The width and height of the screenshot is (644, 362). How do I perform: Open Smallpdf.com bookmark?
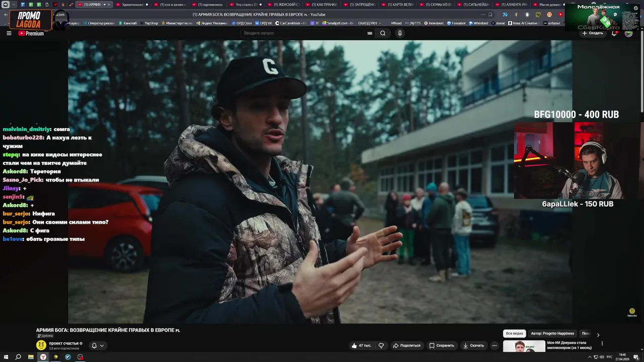(338, 23)
